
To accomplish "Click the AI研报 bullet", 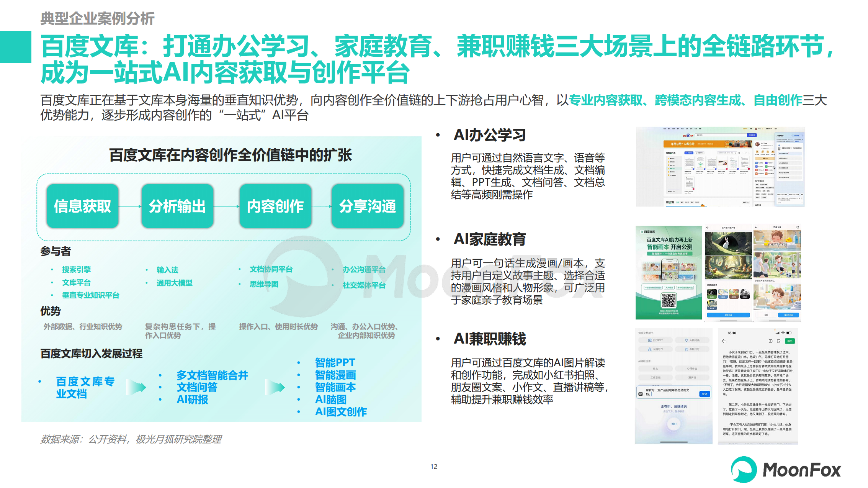I will click(192, 400).
